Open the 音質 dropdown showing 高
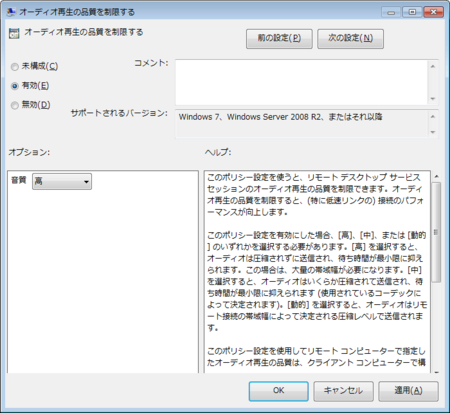450x413 pixels. (x=62, y=181)
